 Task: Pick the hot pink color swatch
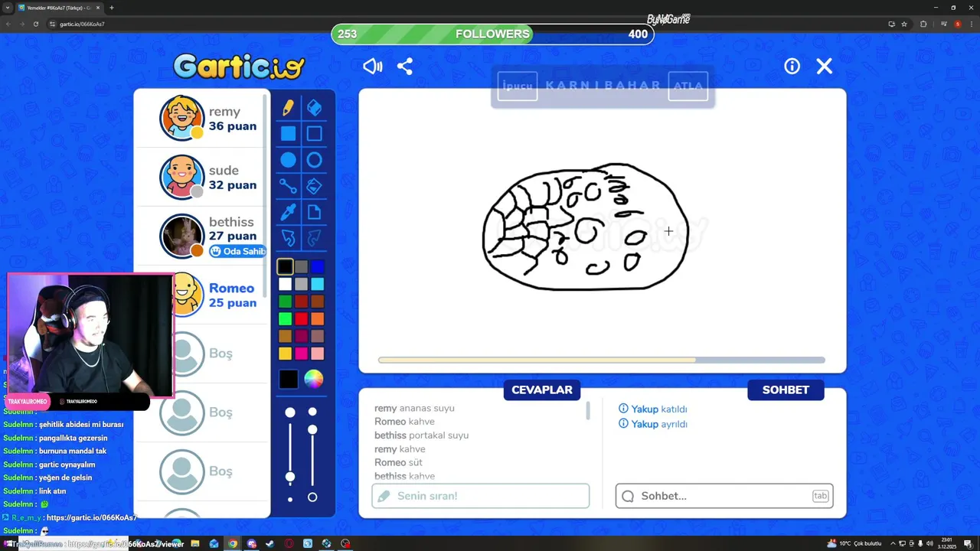click(301, 353)
